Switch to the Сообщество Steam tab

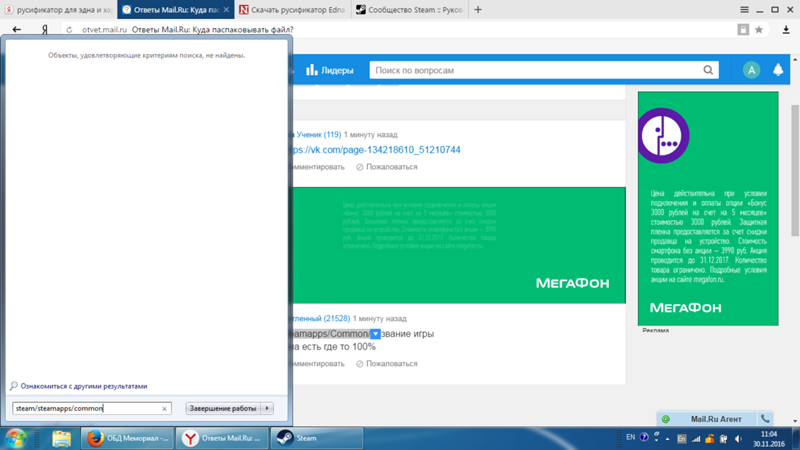410,10
